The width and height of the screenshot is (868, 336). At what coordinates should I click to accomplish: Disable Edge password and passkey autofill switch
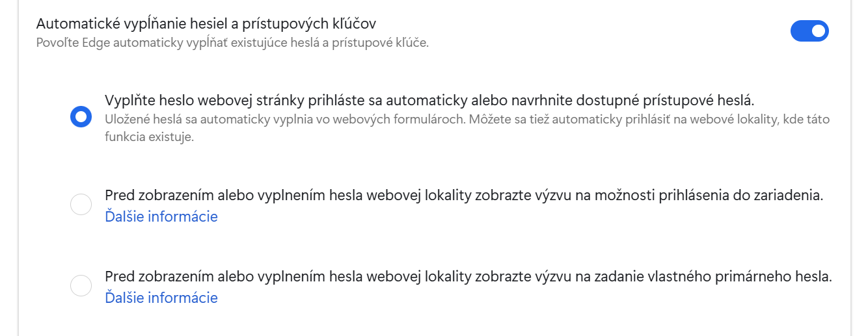809,31
